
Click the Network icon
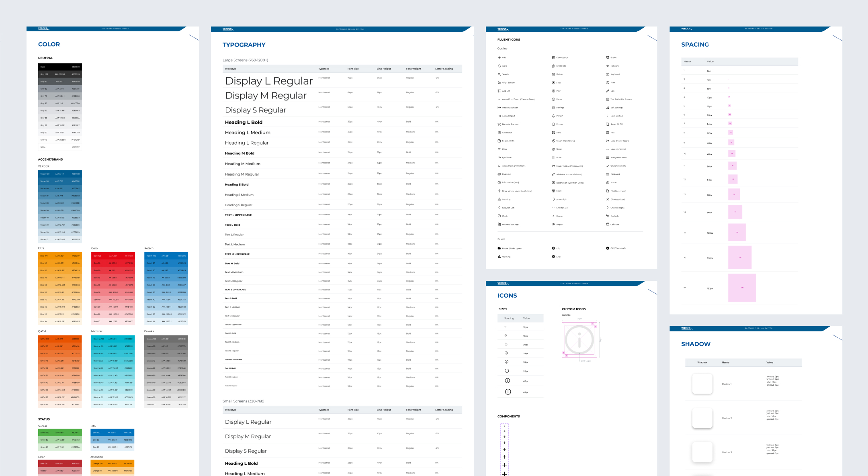[x=608, y=66]
